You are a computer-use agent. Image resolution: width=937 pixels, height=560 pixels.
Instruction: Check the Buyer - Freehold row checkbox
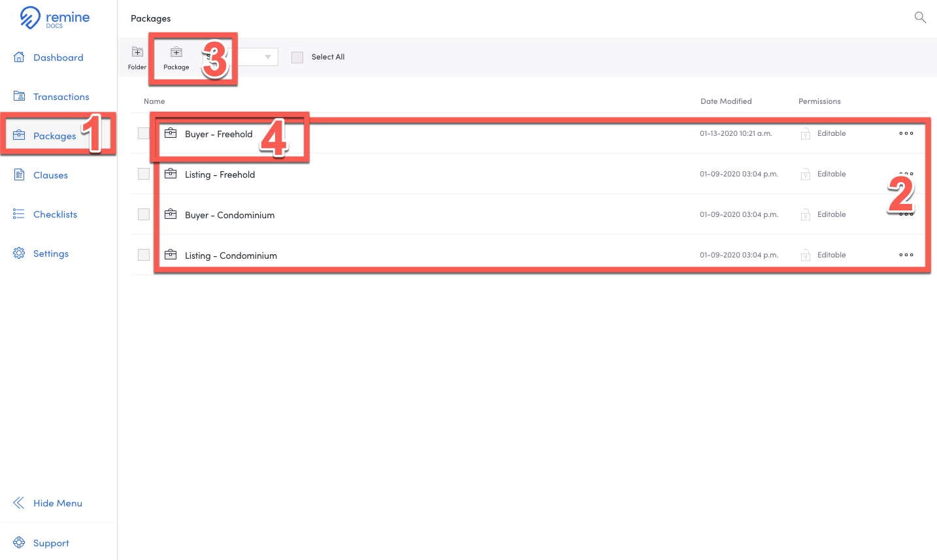point(144,133)
